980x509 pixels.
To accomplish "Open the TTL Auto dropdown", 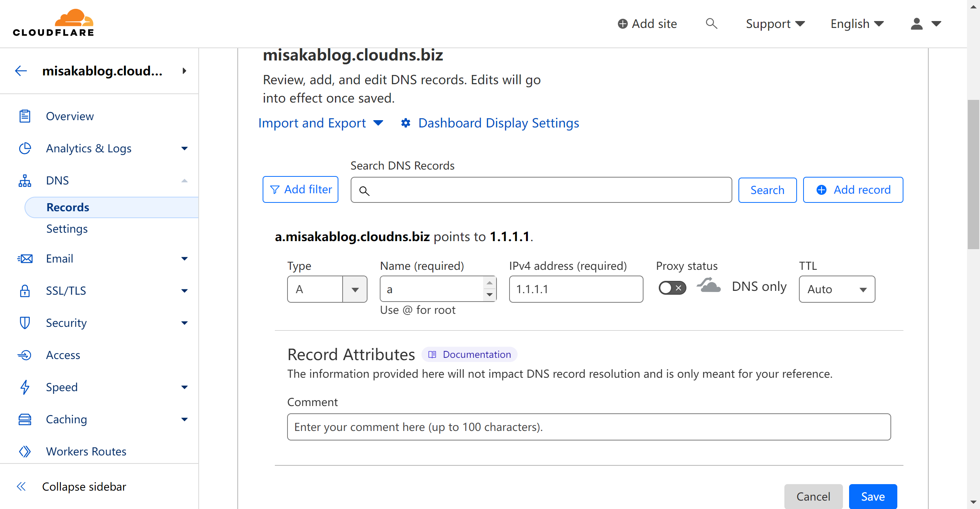I will pyautogui.click(x=837, y=289).
